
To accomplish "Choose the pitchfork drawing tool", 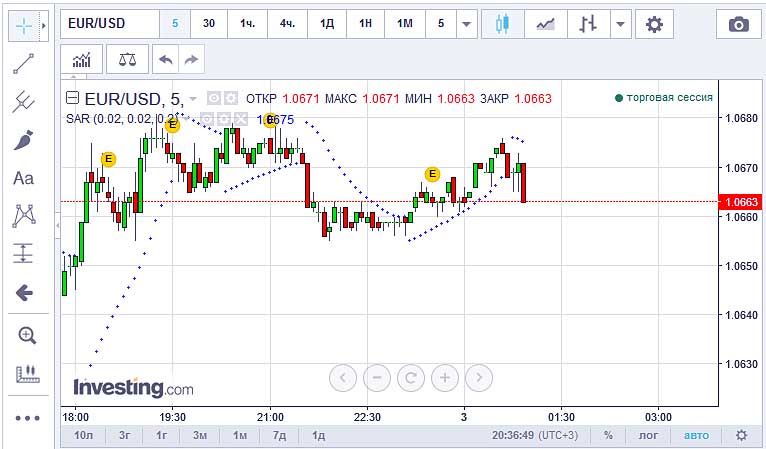I will coord(24,102).
